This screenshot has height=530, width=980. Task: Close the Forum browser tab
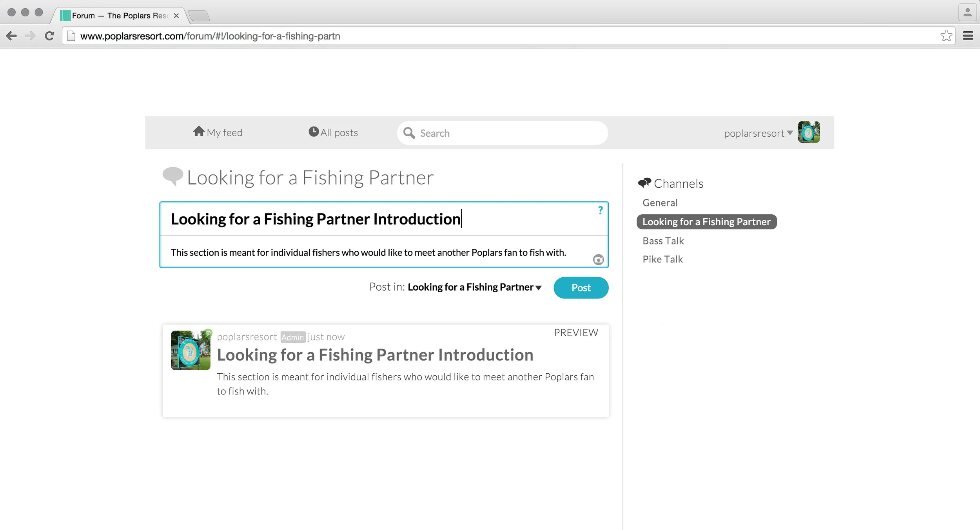[x=176, y=16]
